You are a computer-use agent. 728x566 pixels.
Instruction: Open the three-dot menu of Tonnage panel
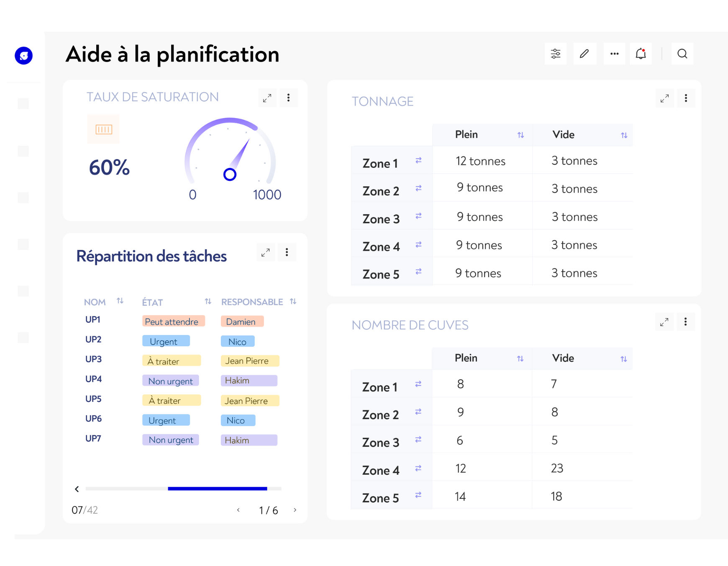point(686,98)
